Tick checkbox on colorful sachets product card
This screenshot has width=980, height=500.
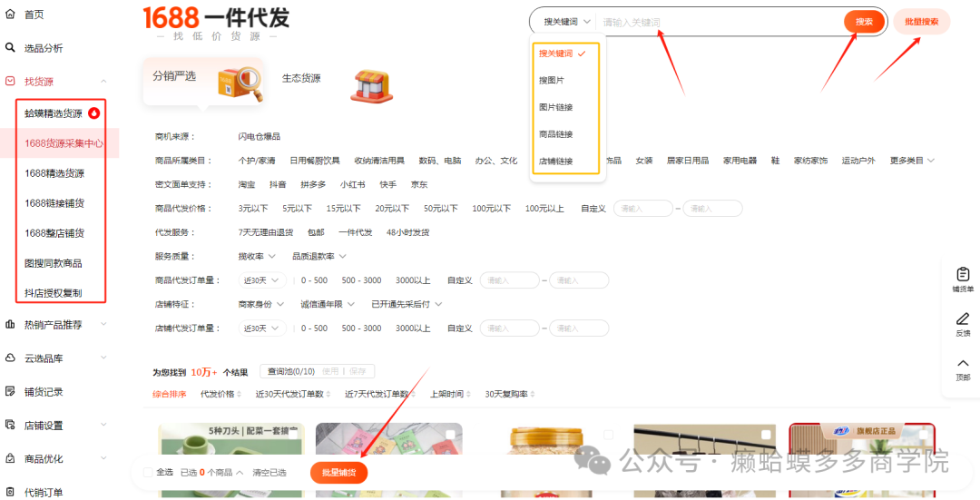tap(451, 435)
